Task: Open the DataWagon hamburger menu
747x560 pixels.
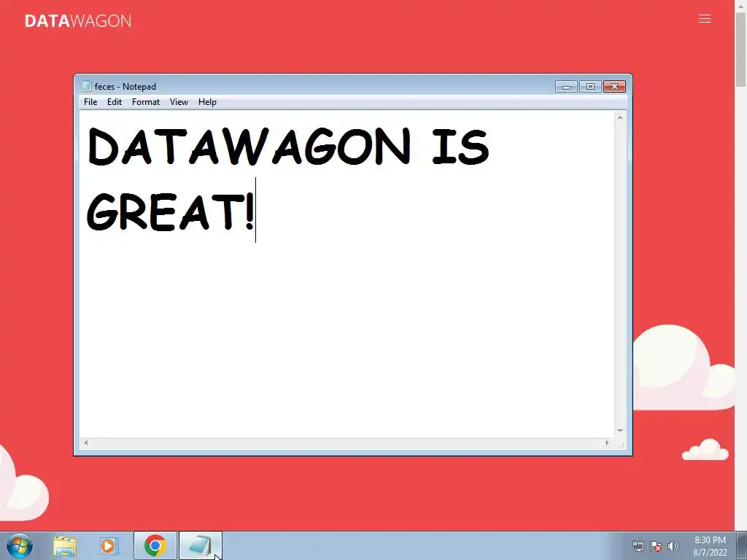Action: coord(705,19)
